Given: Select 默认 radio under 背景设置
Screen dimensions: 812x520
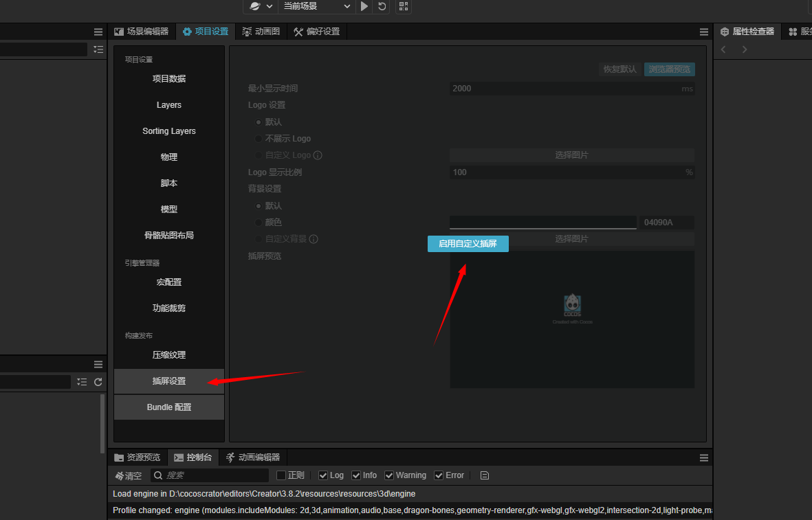Looking at the screenshot, I should tap(259, 206).
